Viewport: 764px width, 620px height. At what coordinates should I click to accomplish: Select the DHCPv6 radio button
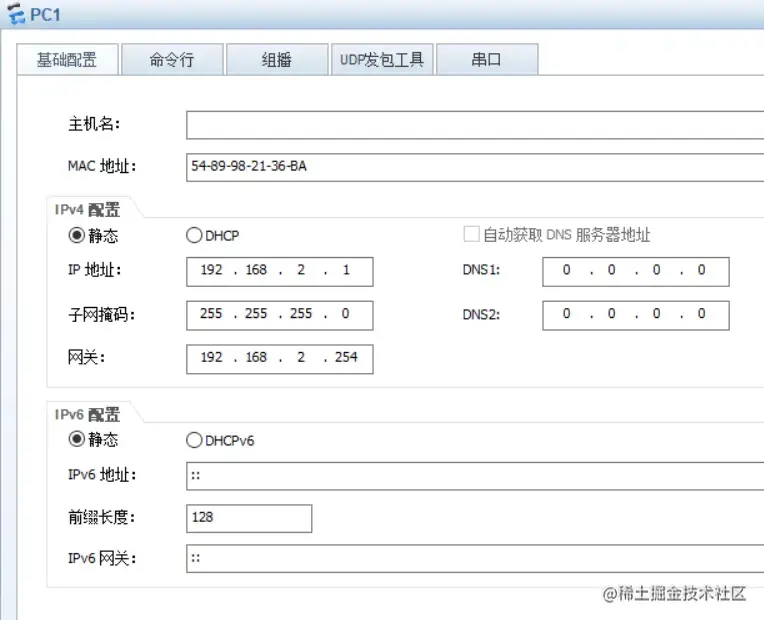tap(194, 440)
